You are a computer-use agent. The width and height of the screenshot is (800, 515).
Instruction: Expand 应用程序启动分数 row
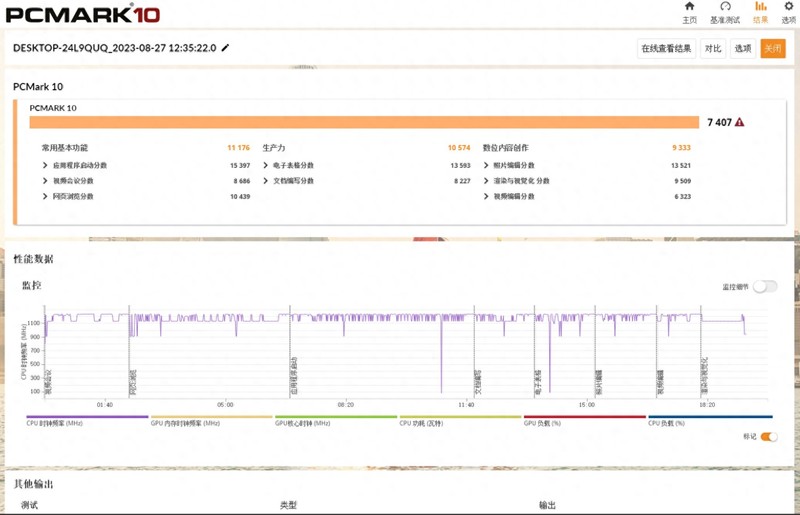[45, 166]
